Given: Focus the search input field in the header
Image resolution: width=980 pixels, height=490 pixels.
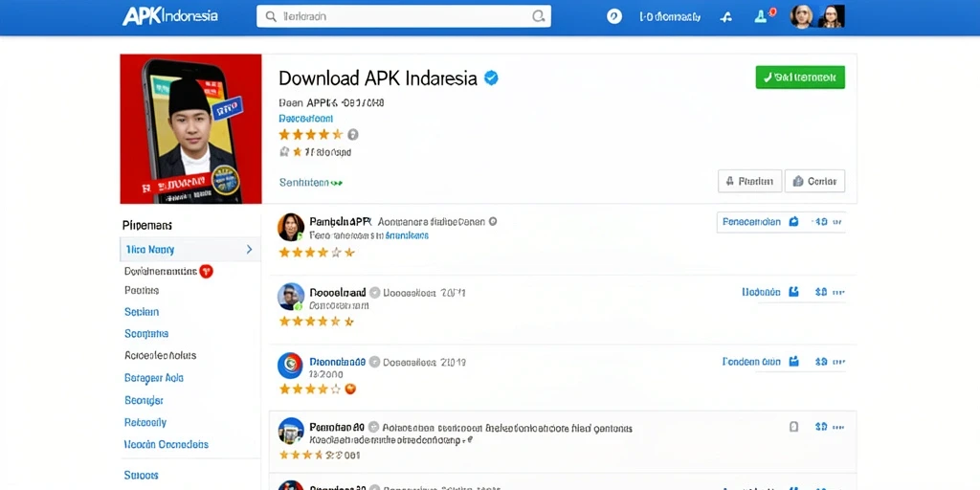Looking at the screenshot, I should [404, 16].
